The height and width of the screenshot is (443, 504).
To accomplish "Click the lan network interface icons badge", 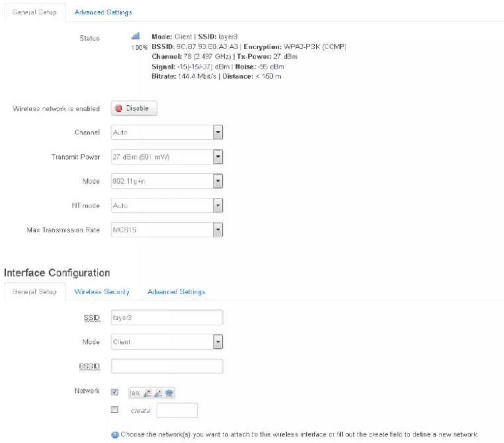I will coord(152,393).
